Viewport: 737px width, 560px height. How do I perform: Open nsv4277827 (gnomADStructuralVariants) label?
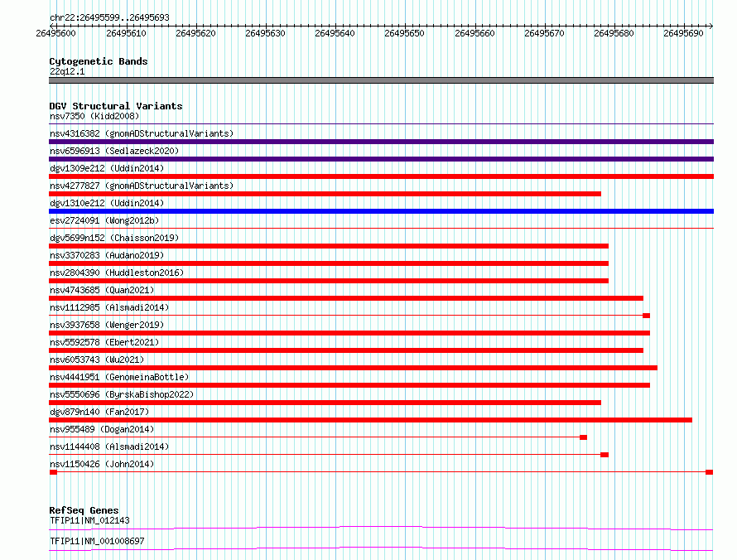coord(142,186)
